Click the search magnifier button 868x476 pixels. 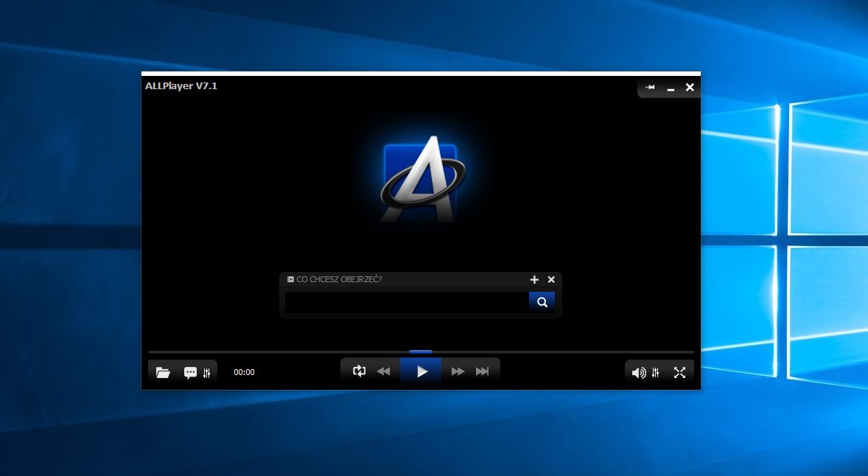pyautogui.click(x=542, y=302)
